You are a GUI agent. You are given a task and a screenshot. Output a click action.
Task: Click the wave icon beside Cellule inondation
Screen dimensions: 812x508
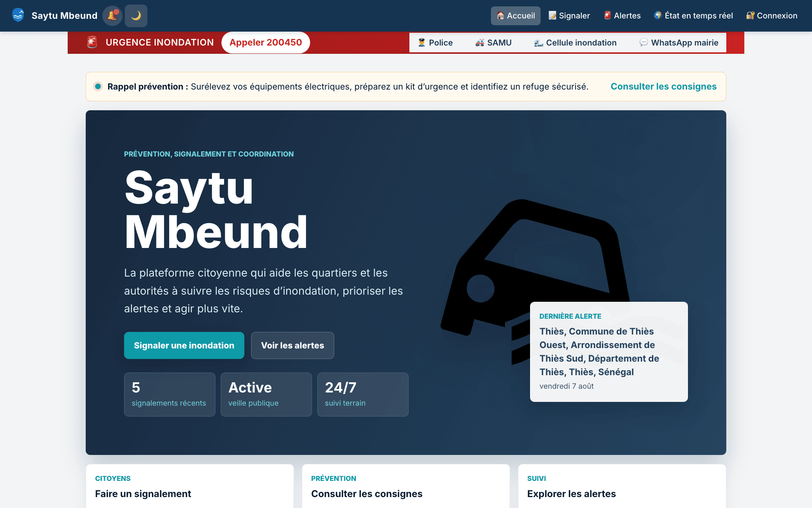click(x=539, y=43)
